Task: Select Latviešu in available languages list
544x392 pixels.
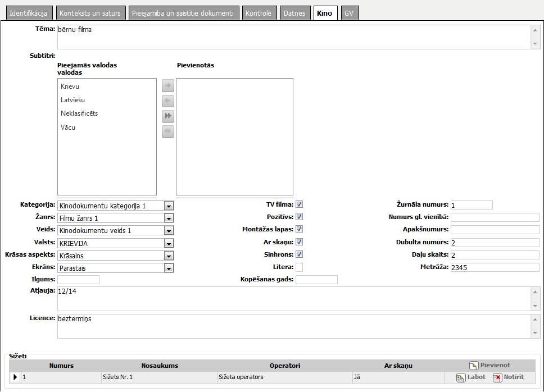Action: coord(73,100)
